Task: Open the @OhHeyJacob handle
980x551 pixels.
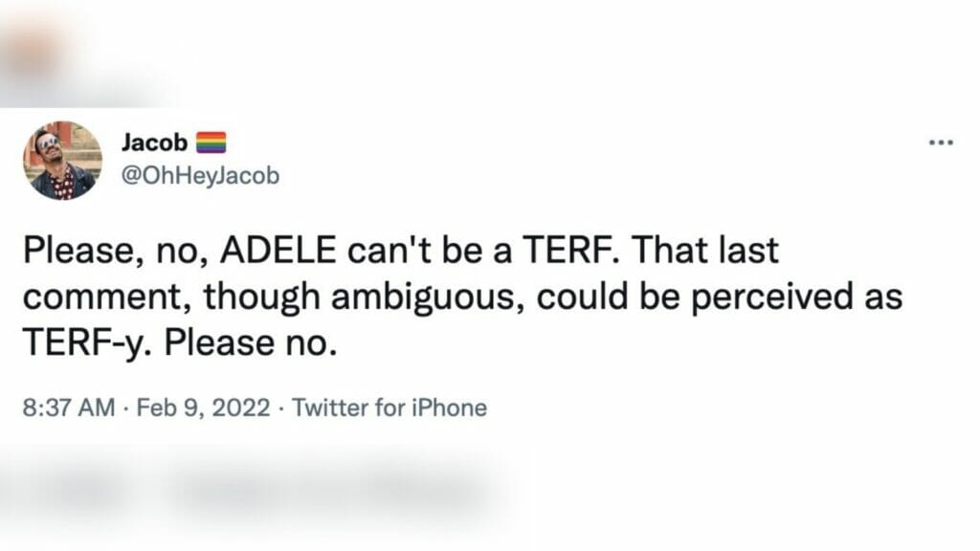Action: pyautogui.click(x=200, y=176)
